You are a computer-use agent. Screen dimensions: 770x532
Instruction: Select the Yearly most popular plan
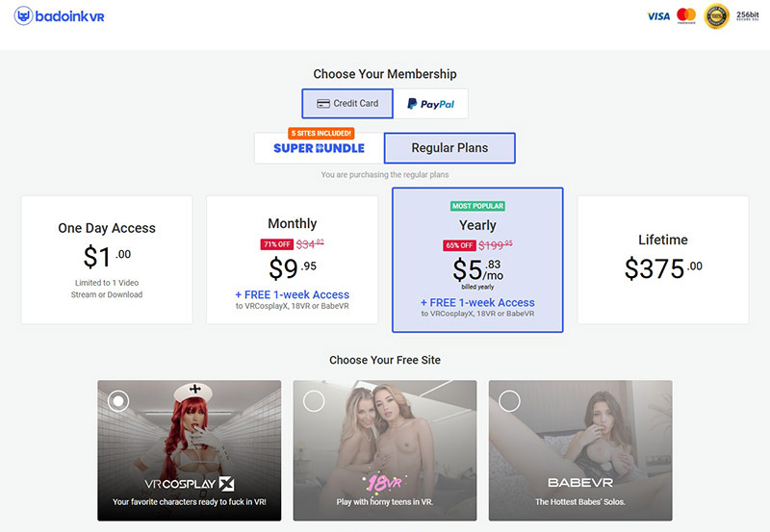point(477,260)
